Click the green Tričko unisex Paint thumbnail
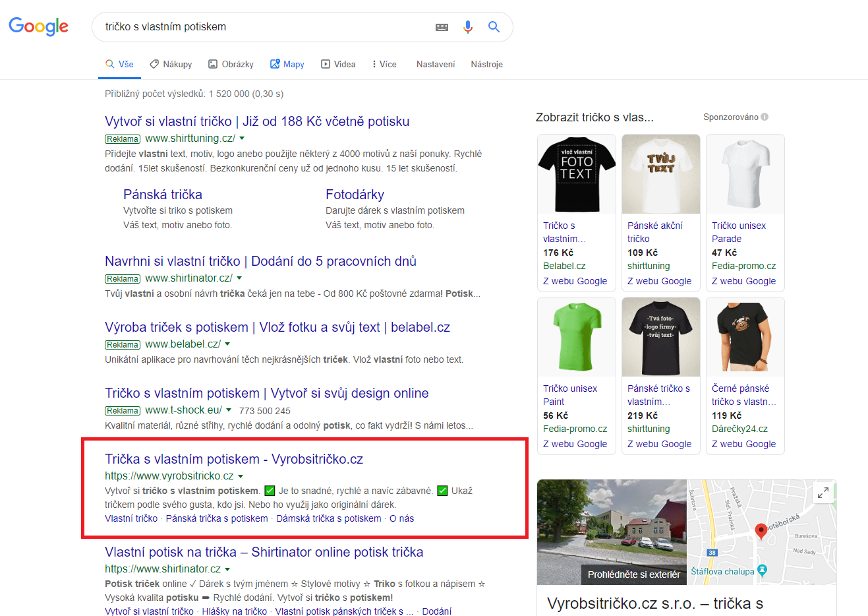Viewport: 868px width, 616px height. (576, 337)
